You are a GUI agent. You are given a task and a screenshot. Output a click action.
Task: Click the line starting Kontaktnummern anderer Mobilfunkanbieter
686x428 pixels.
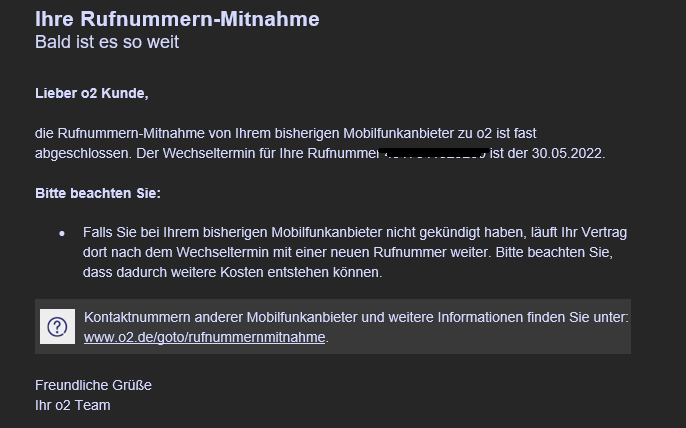click(356, 317)
